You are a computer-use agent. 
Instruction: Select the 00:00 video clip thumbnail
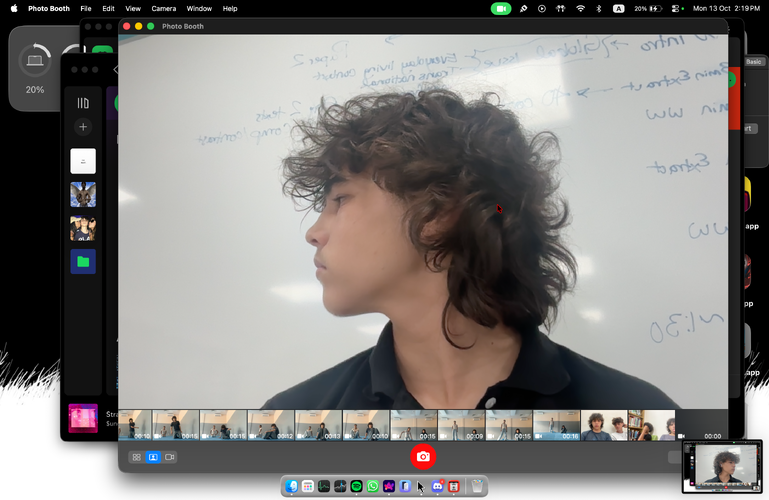(700, 425)
